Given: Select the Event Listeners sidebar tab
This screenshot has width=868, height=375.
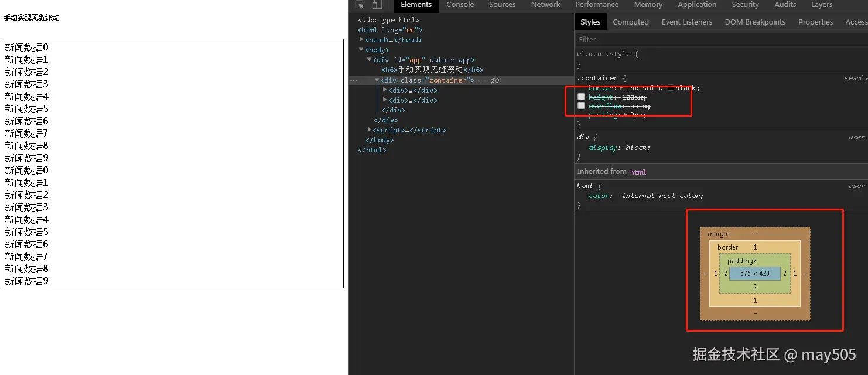Looking at the screenshot, I should click(687, 22).
